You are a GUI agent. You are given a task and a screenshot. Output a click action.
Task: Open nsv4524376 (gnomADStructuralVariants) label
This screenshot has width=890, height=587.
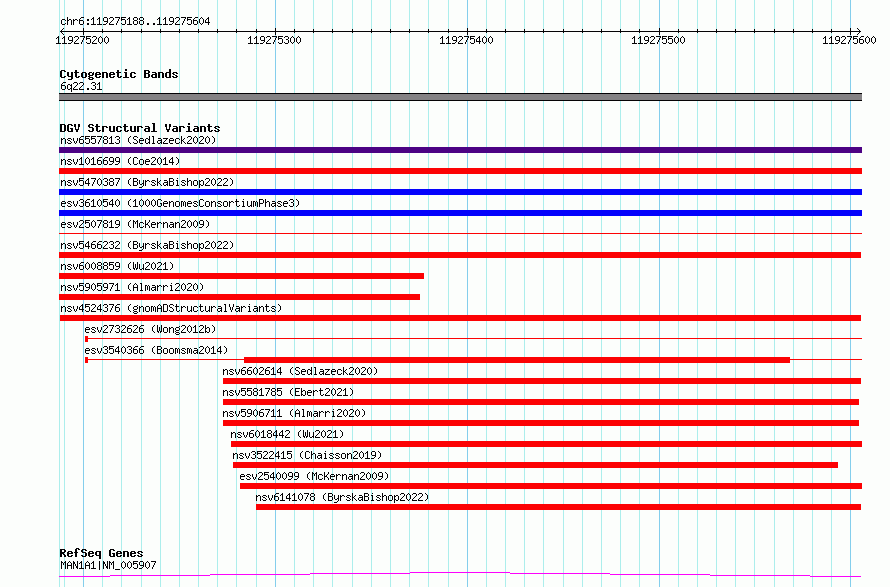pos(171,308)
